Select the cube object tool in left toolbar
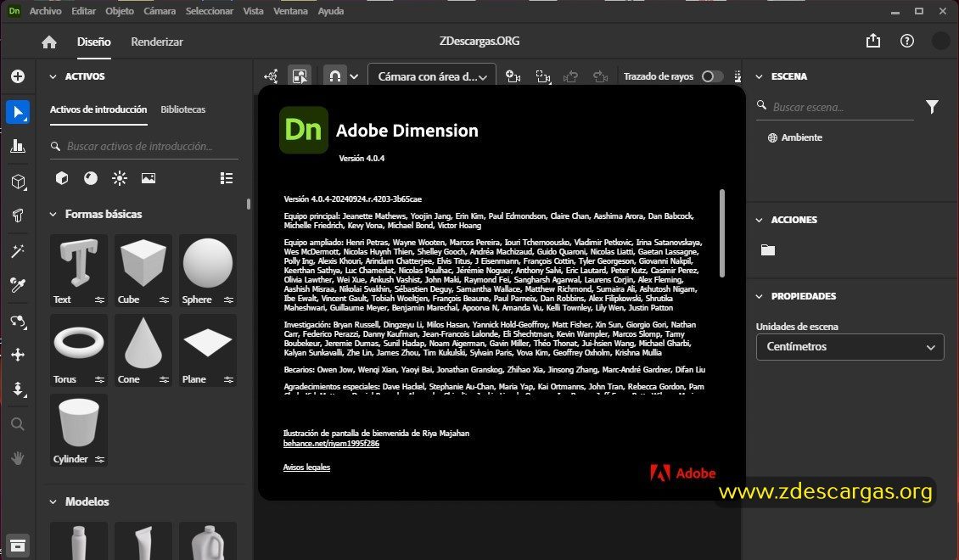959x560 pixels. pyautogui.click(x=18, y=182)
